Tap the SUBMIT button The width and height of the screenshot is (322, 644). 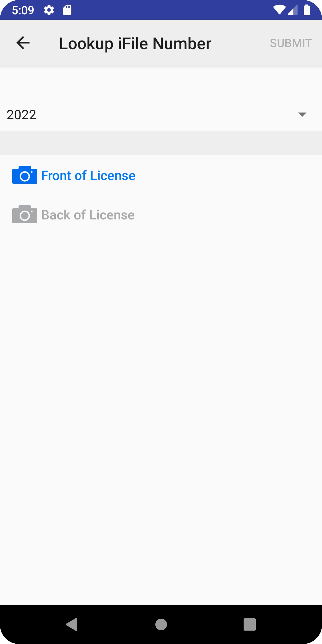tap(291, 43)
